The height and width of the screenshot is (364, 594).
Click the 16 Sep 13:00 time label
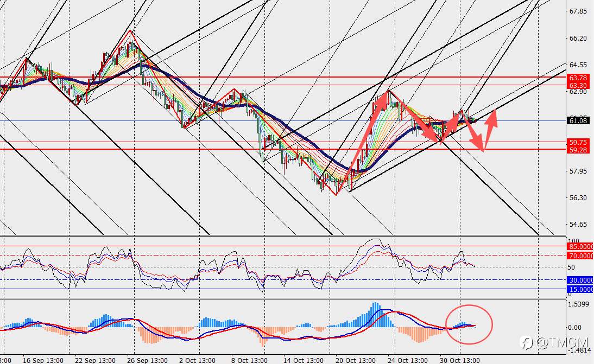coord(43,360)
